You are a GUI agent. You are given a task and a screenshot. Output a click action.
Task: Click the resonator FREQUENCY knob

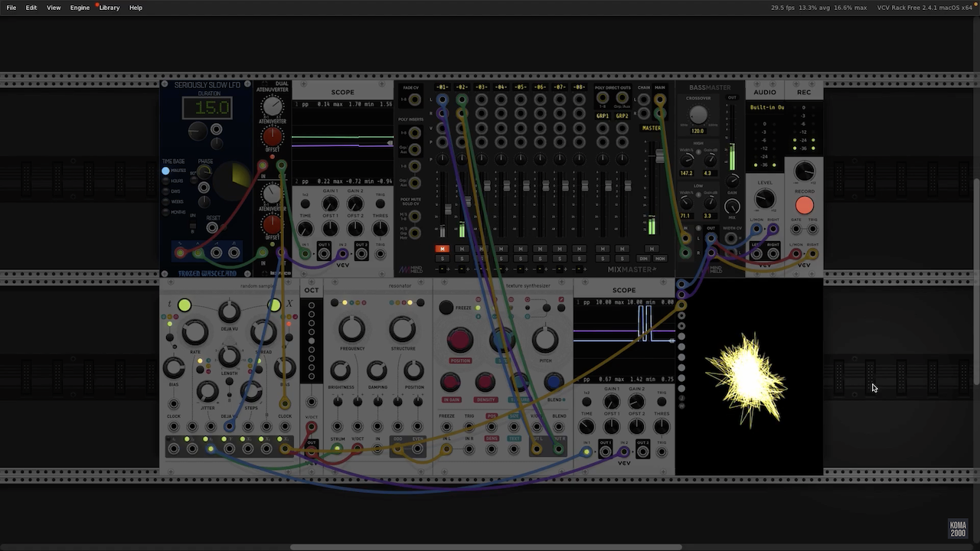351,329
